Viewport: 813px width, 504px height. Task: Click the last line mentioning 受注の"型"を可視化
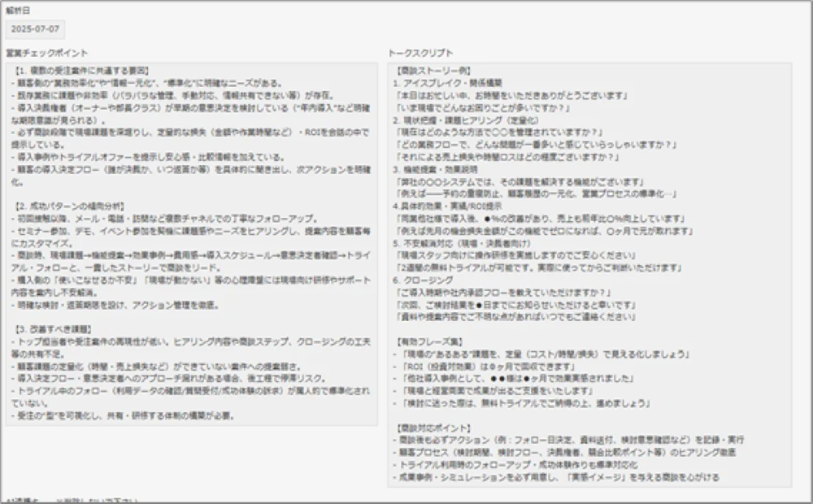122,416
